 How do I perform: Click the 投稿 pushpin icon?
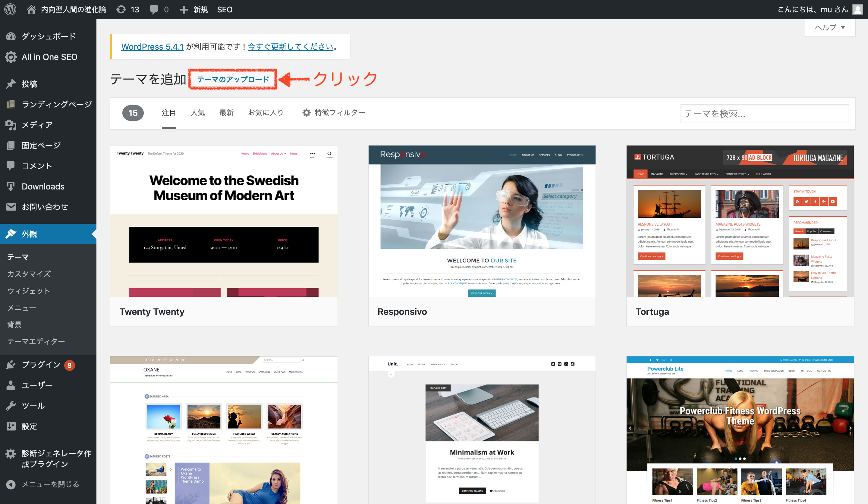[11, 84]
